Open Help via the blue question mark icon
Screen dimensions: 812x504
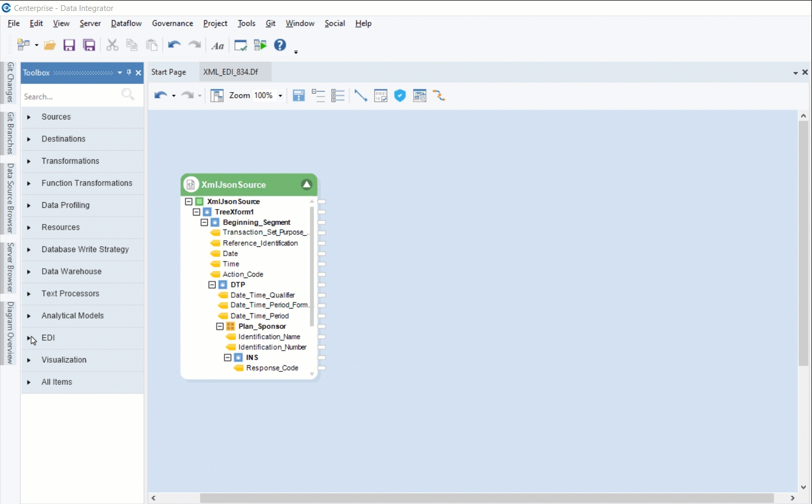click(280, 45)
